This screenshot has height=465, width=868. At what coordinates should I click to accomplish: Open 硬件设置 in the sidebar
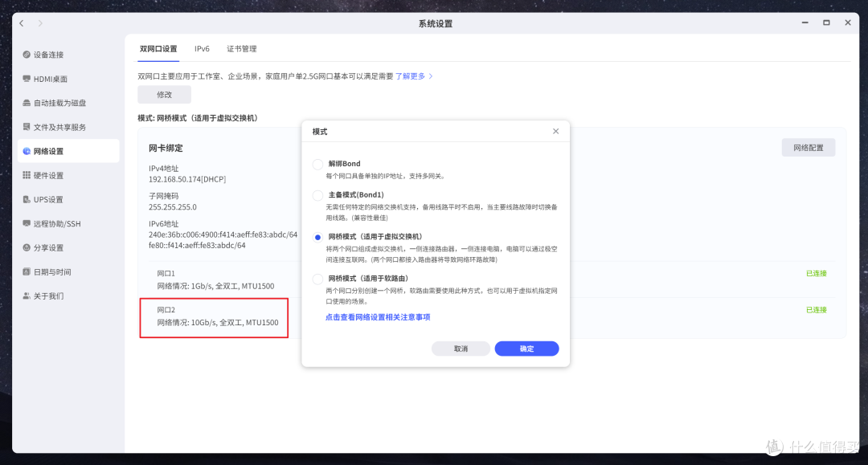pyautogui.click(x=68, y=175)
